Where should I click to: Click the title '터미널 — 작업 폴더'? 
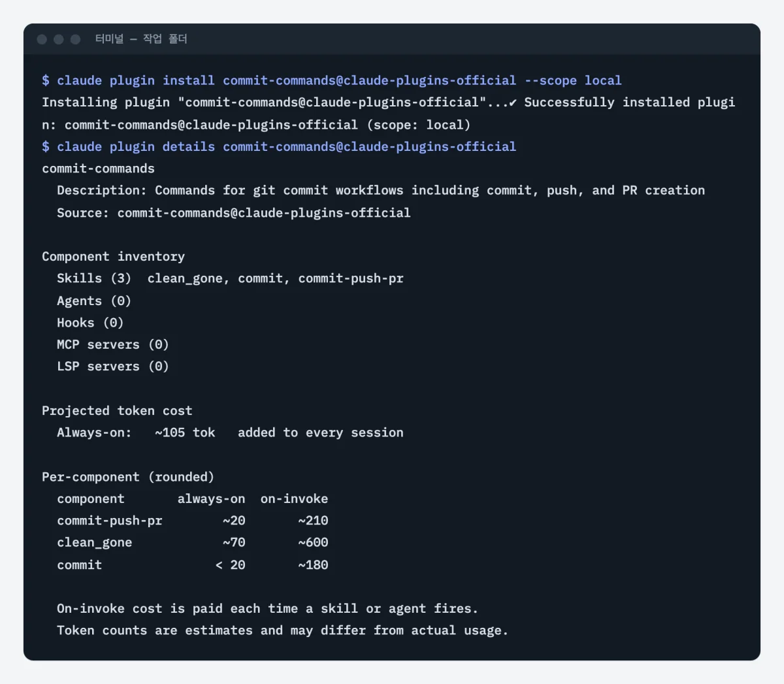click(141, 39)
